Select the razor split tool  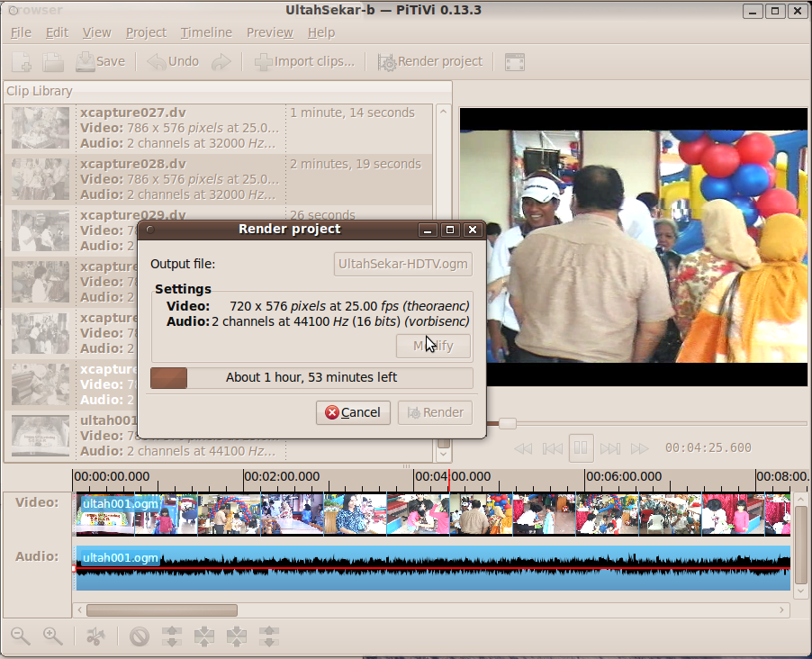(95, 636)
